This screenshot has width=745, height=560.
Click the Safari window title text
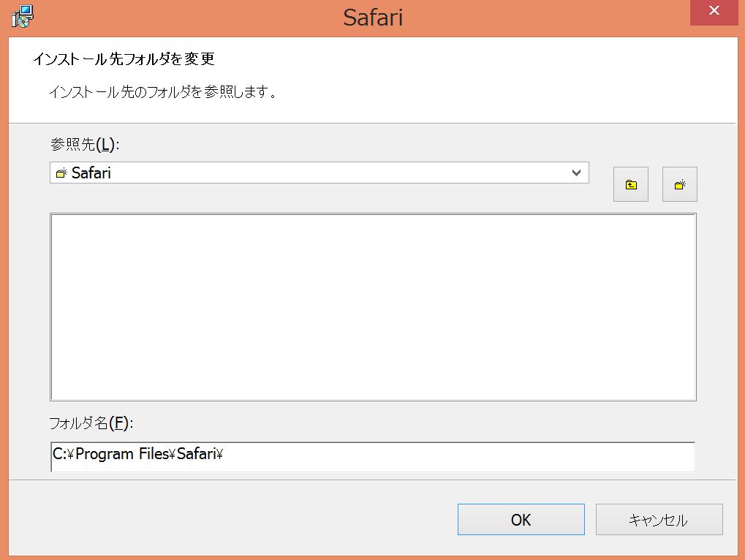[x=373, y=17]
